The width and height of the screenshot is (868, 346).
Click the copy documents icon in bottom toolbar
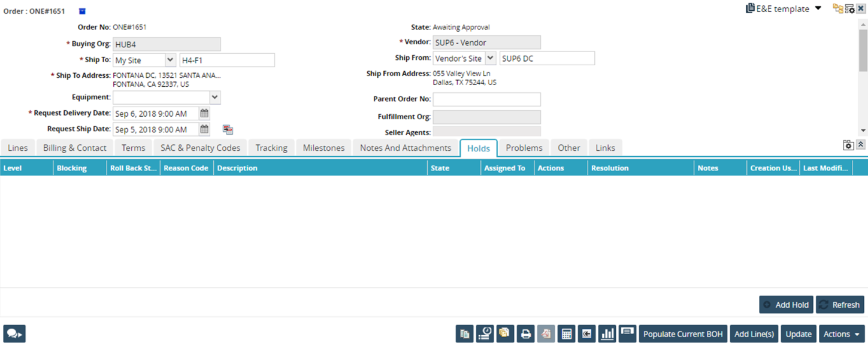[464, 334]
